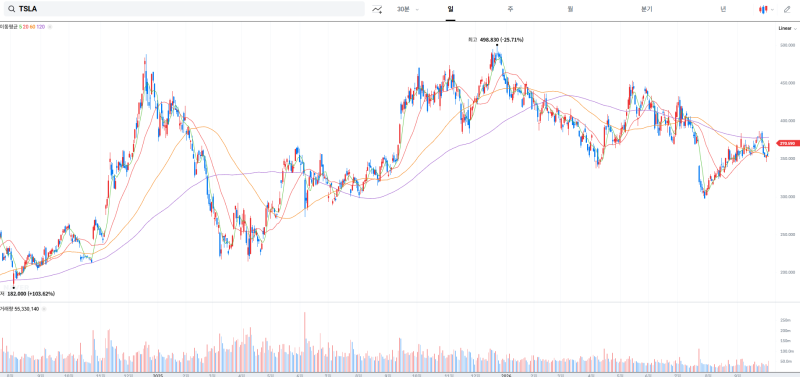Switch to the 분기 quarterly timeframe tab
Viewport: 800px width, 377px height.
click(x=646, y=9)
